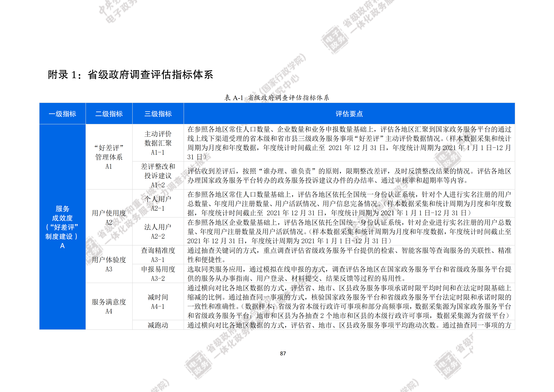The width and height of the screenshot is (554, 392).
Task: Click the 个人用户 A2-1 cell
Action: pos(158,203)
